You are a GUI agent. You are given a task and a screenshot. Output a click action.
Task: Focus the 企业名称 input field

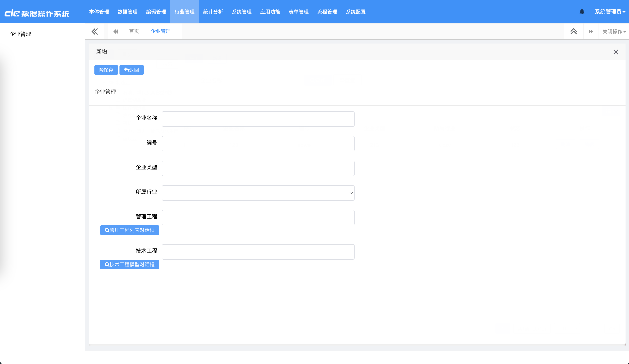click(x=258, y=119)
